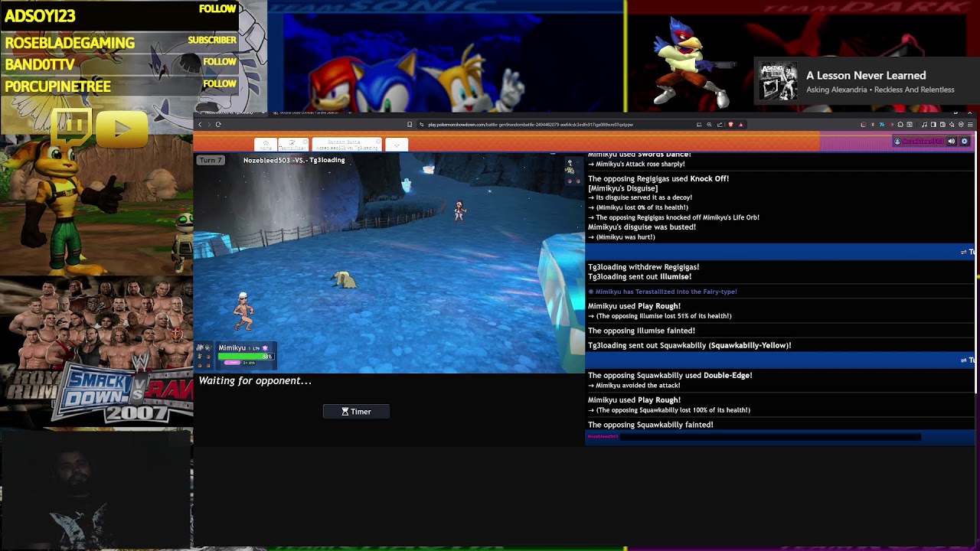980x551 pixels.
Task: Open the Teambuilder tab
Action: point(292,145)
